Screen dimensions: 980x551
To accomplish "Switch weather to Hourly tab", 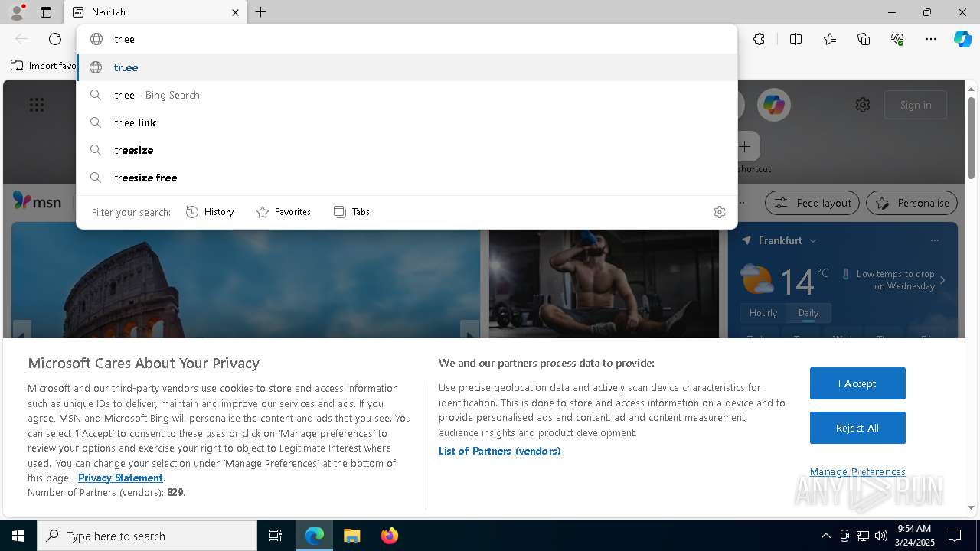I will 763,313.
